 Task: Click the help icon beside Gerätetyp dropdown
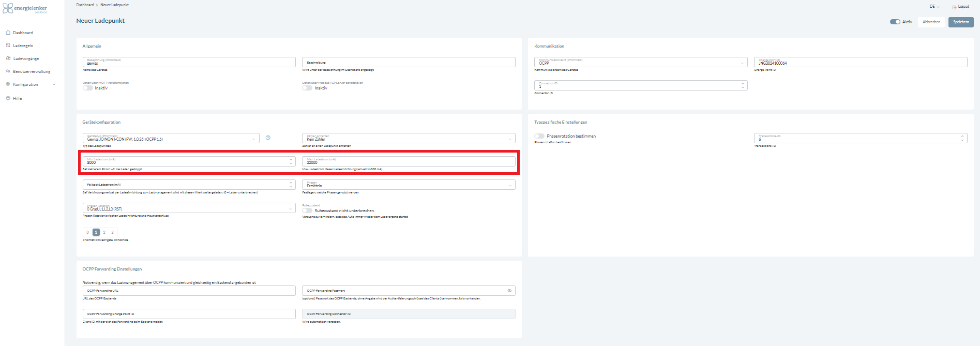268,138
